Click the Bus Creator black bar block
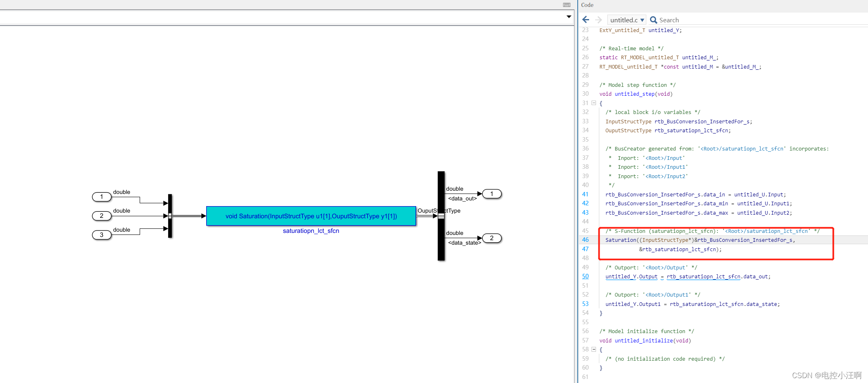Image resolution: width=868 pixels, height=383 pixels. (170, 215)
